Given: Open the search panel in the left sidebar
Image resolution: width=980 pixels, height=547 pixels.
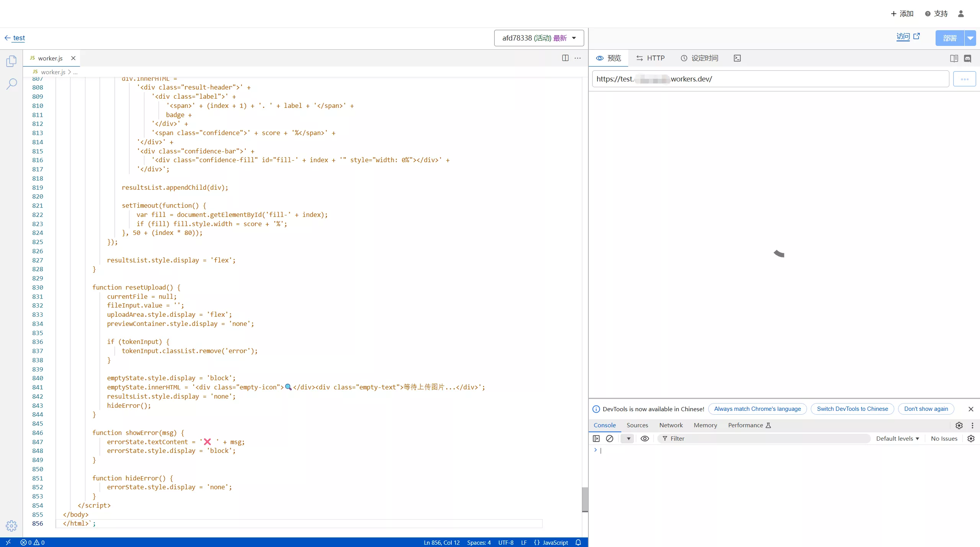Looking at the screenshot, I should (x=11, y=83).
